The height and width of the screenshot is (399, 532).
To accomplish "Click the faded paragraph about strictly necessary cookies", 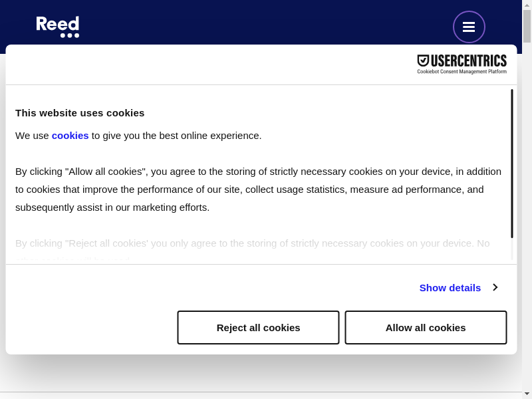I will (252, 243).
